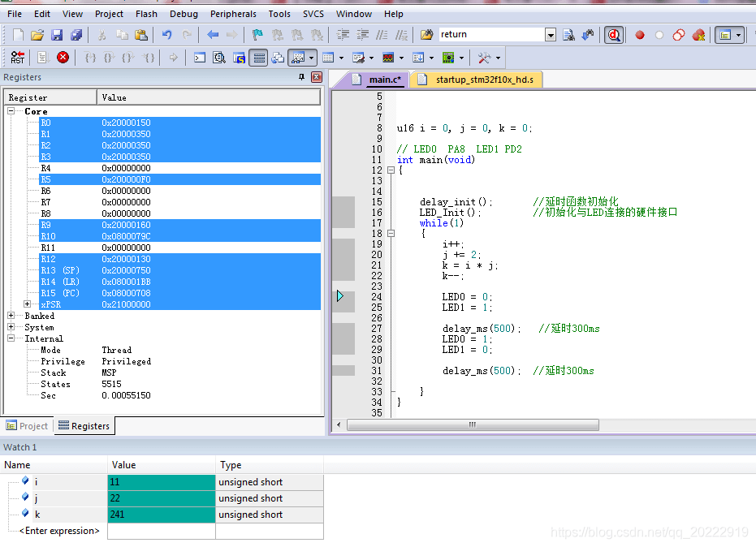
Task: Toggle the Watch windows button
Action: coord(299,58)
